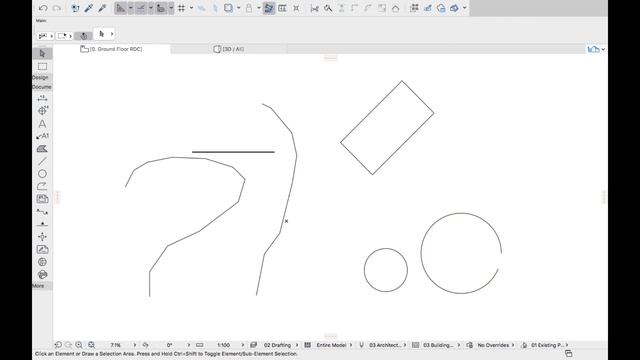This screenshot has height=360, width=640.
Task: Click the home-shaped icon in top toolbar
Action: 395,8
